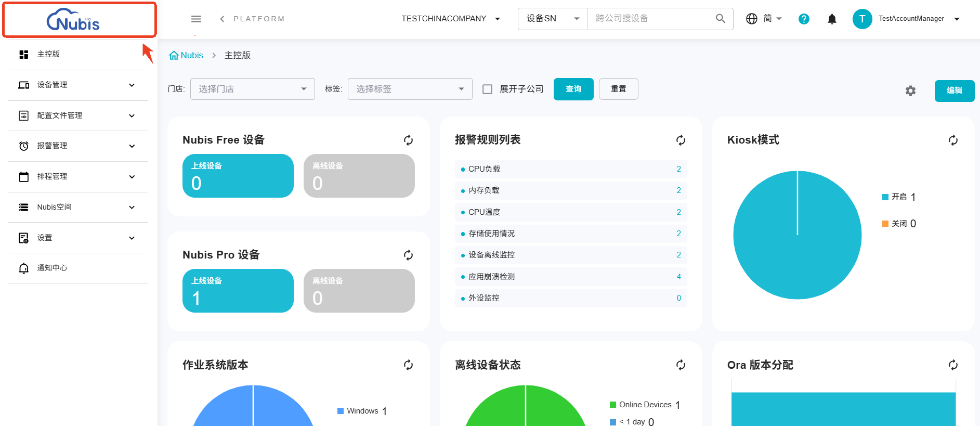This screenshot has height=426, width=980.
Task: Click the search magnifier icon
Action: (721, 19)
